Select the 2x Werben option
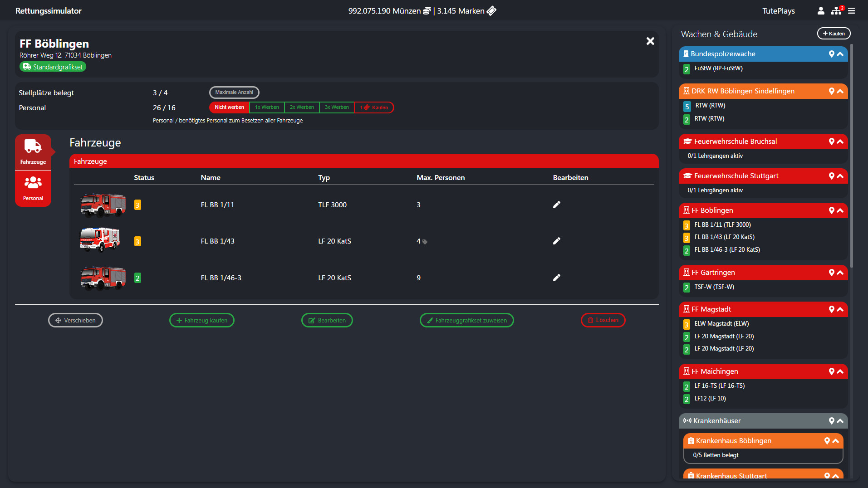Viewport: 868px width, 488px height. [302, 107]
